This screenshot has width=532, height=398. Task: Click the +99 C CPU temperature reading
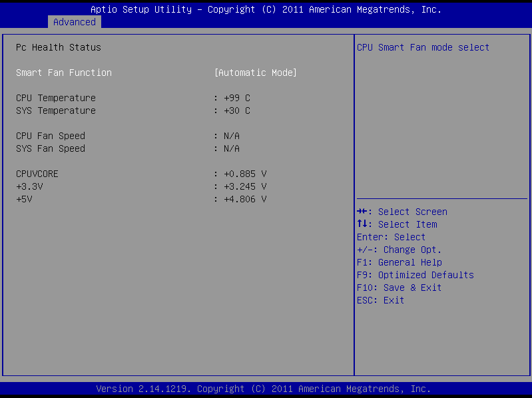[236, 98]
